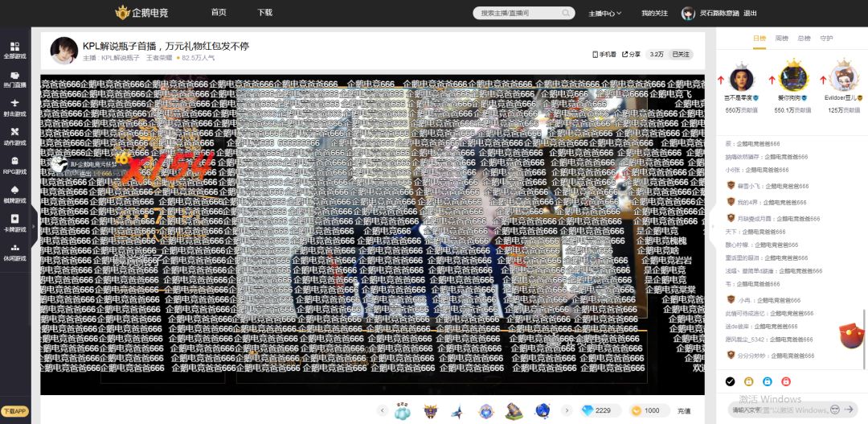Click the follower count 3.2万
This screenshot has width=868, height=424.
[657, 55]
